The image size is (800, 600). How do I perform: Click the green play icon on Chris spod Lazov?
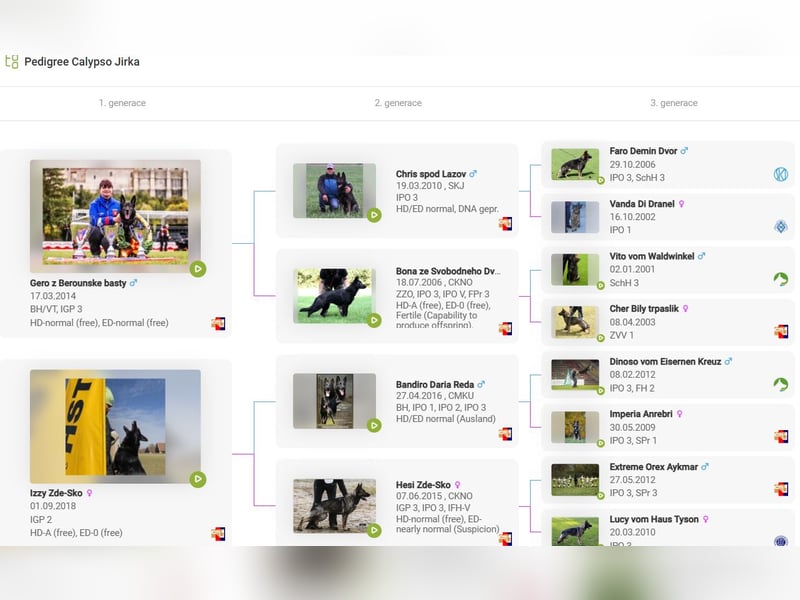[374, 215]
